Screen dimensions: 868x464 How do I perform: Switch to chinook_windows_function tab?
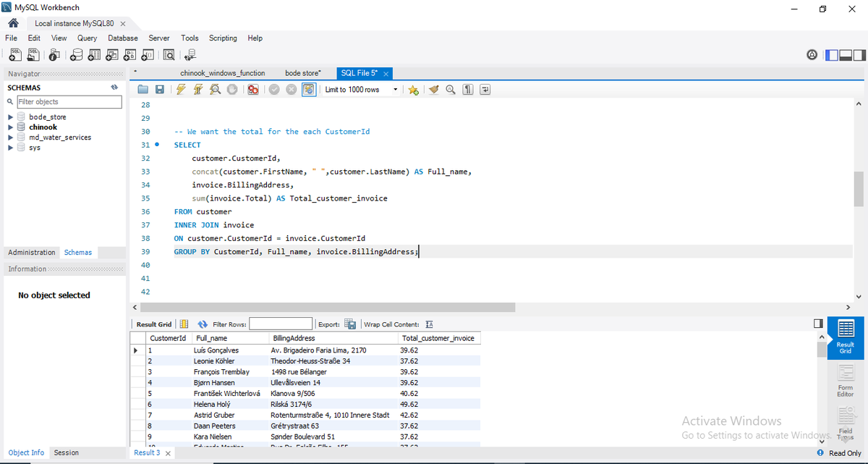click(x=222, y=73)
